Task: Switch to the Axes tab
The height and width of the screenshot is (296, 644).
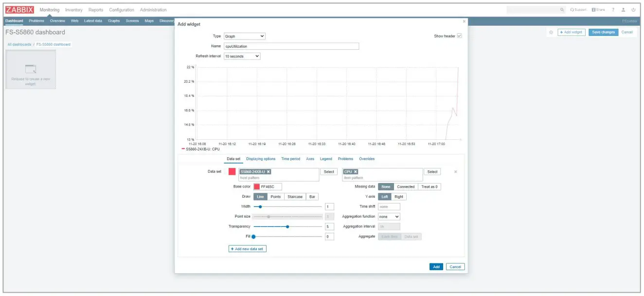Action: (310, 159)
